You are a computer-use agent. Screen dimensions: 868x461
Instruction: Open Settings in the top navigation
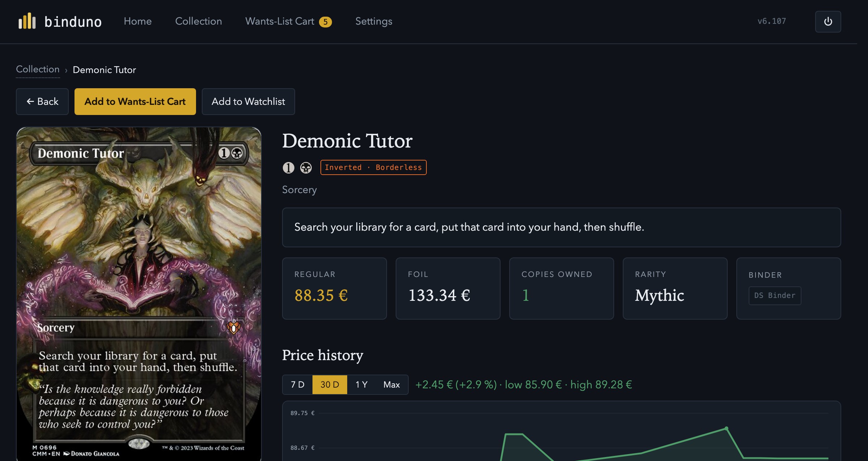pos(374,21)
